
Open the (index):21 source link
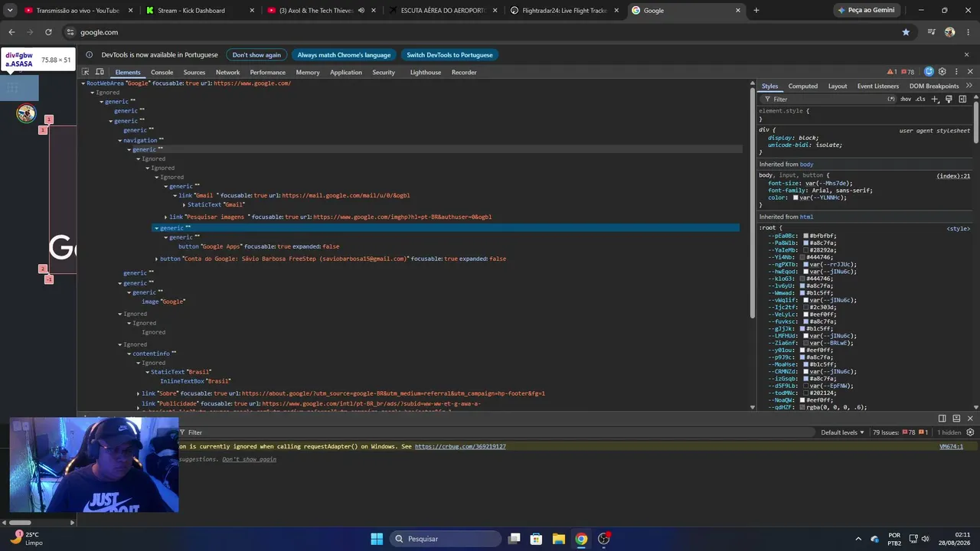tap(953, 176)
